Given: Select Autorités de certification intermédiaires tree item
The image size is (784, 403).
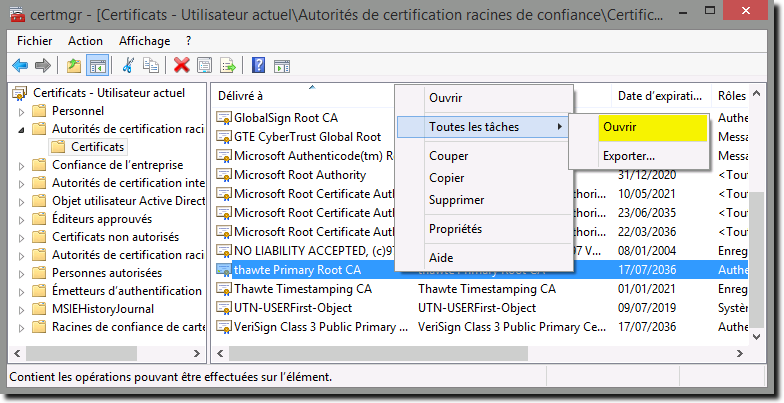Looking at the screenshot, I should 128,183.
